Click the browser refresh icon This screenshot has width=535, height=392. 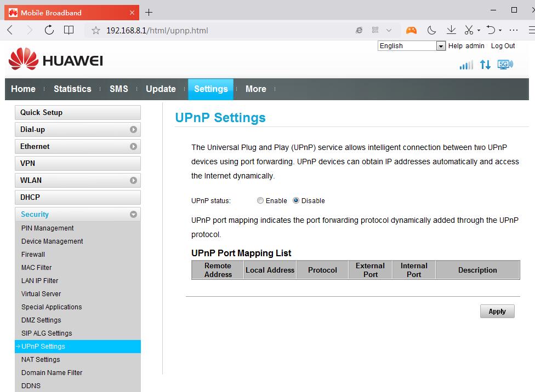click(49, 30)
